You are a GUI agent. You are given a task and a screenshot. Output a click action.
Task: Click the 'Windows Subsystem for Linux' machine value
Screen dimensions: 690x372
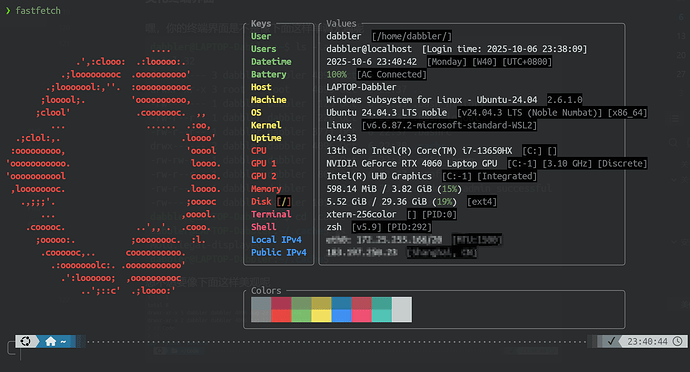point(394,100)
